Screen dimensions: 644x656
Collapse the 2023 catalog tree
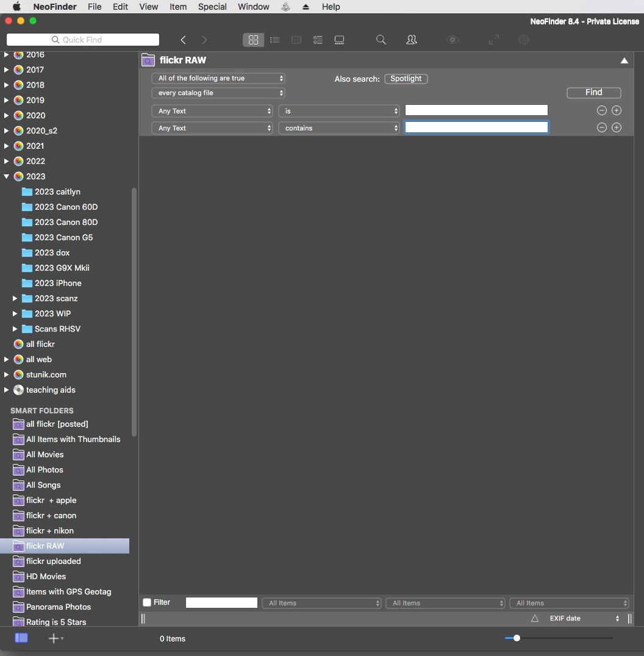(x=6, y=177)
